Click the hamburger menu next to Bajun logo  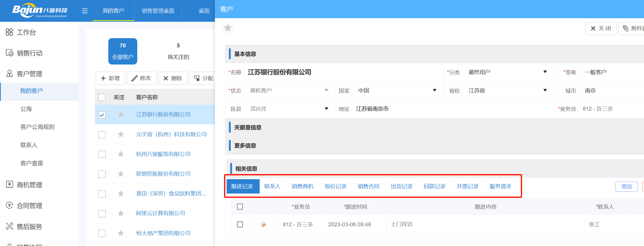(85, 11)
